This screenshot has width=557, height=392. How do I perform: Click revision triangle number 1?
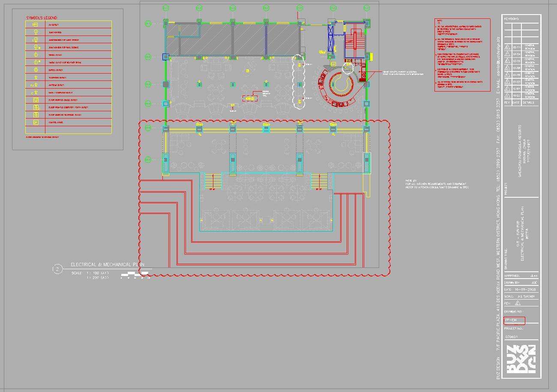507,95
